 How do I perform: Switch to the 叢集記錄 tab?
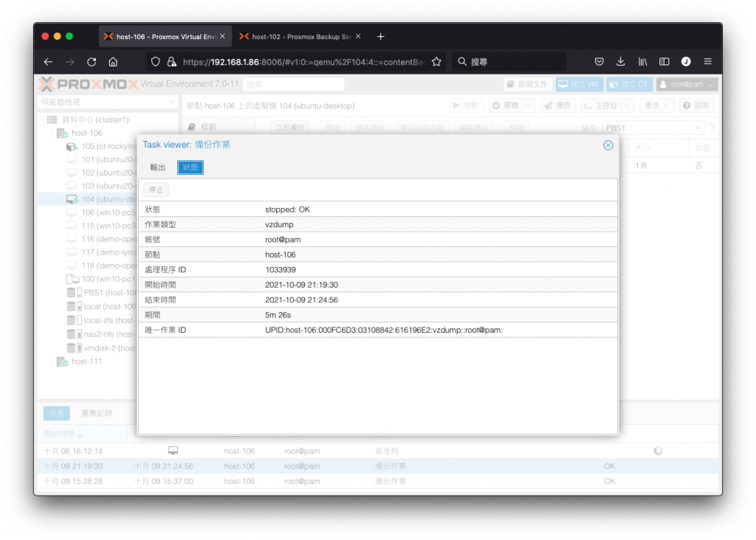[x=97, y=413]
